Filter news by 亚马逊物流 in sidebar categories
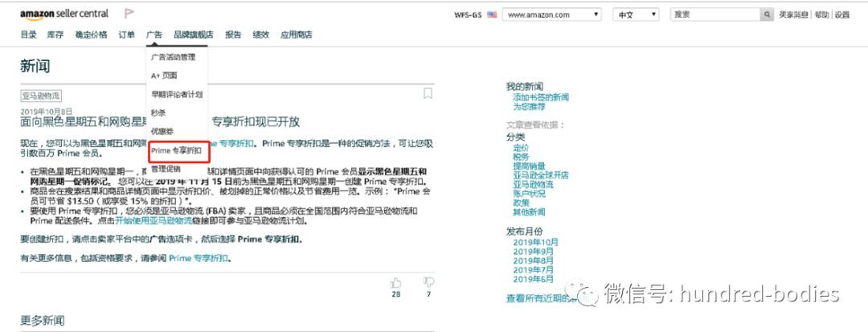 click(x=533, y=184)
